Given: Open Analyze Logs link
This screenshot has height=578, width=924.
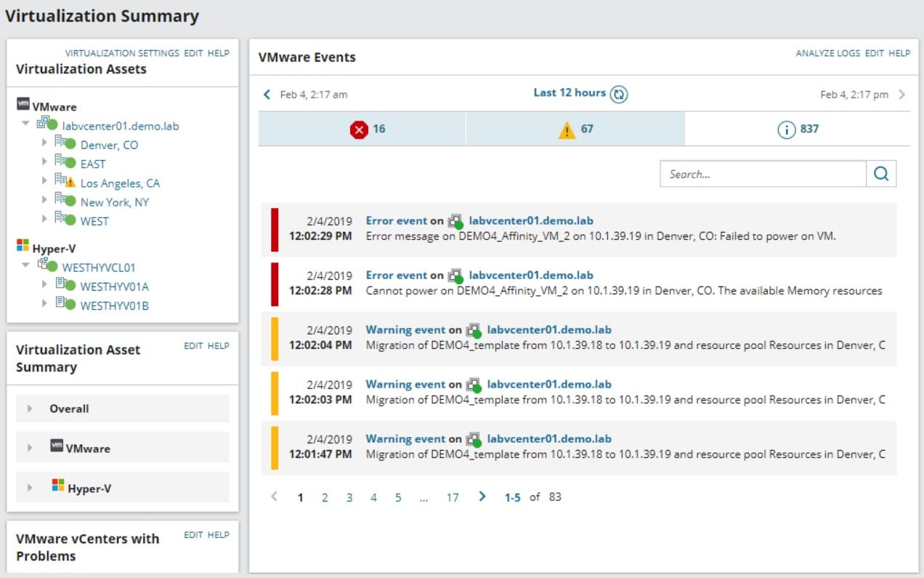Looking at the screenshot, I should point(828,53).
